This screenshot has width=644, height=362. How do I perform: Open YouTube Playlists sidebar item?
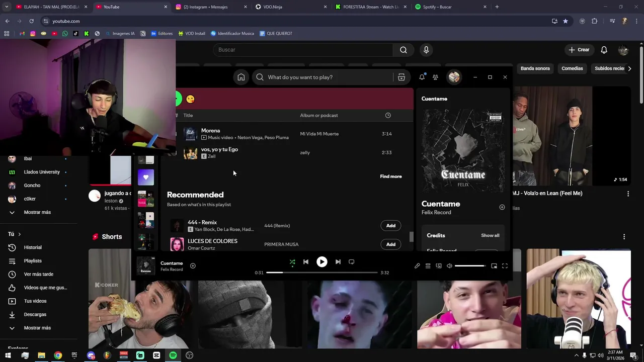pyautogui.click(x=33, y=261)
